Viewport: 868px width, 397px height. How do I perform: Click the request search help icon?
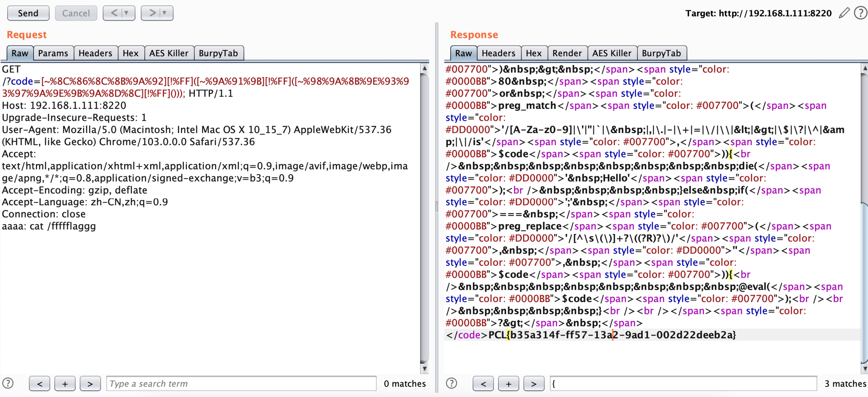8,383
